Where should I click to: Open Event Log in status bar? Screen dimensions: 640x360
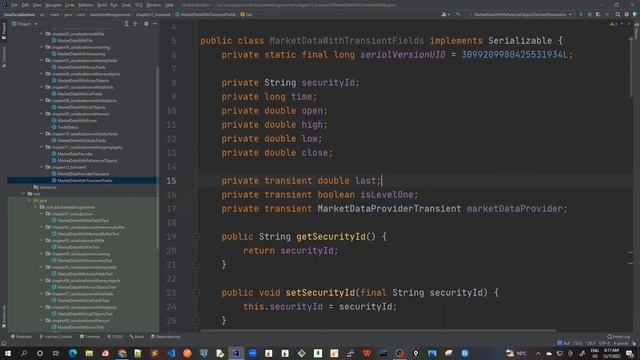point(618,337)
